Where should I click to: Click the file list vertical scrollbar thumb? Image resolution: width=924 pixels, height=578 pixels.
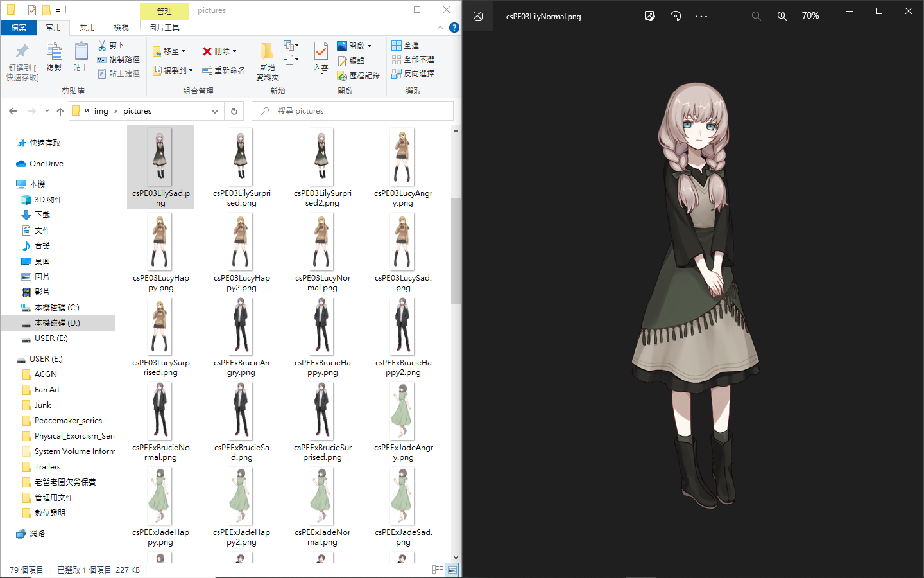[x=456, y=250]
